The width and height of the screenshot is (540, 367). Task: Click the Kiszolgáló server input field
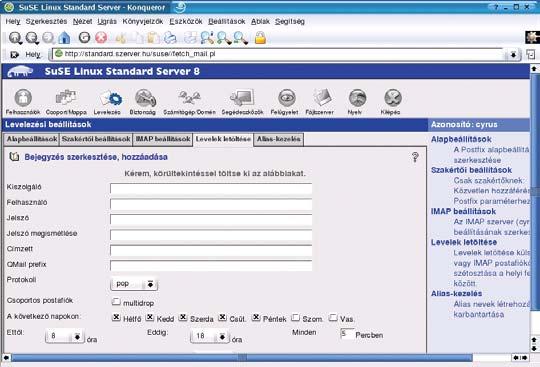click(211, 189)
